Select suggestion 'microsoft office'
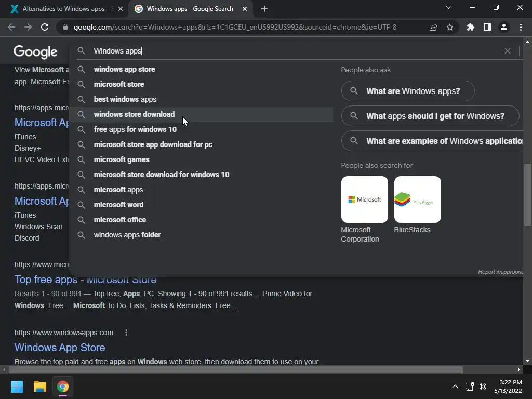 [201, 220]
